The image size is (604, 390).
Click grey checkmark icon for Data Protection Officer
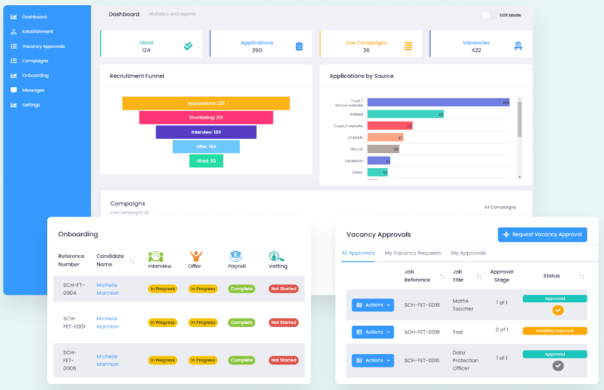coord(558,366)
